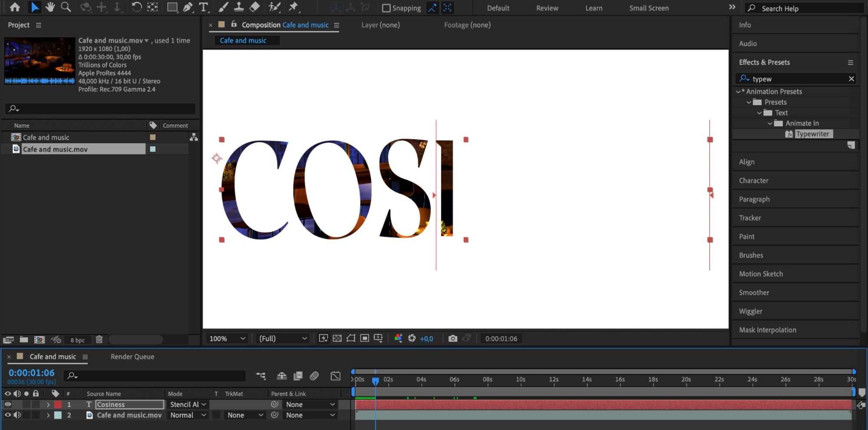868x430 pixels.
Task: Apply the Typewriter preset
Action: tap(812, 134)
